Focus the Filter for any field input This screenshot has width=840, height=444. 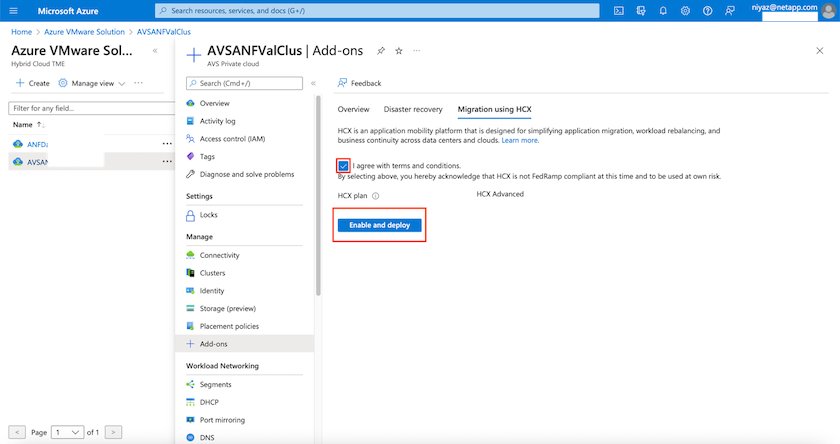(x=86, y=108)
